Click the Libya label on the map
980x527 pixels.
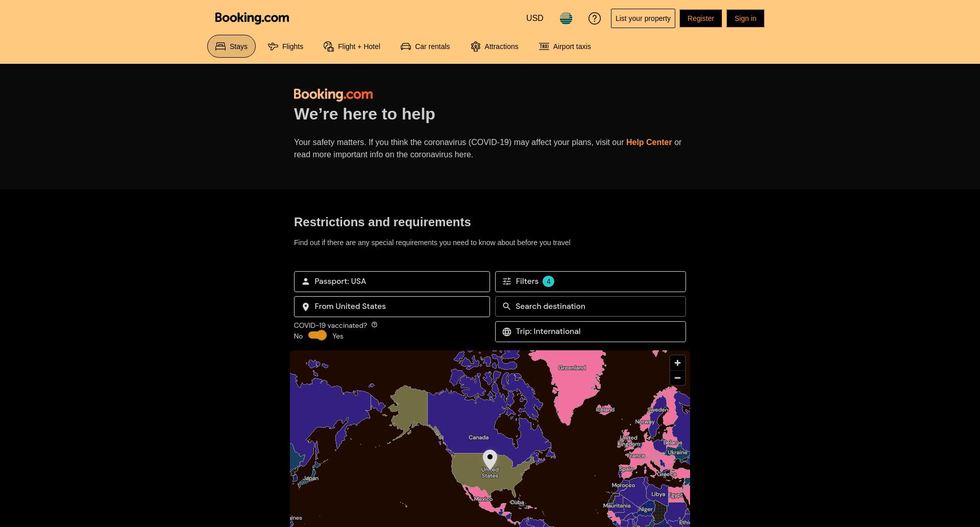pyautogui.click(x=658, y=494)
